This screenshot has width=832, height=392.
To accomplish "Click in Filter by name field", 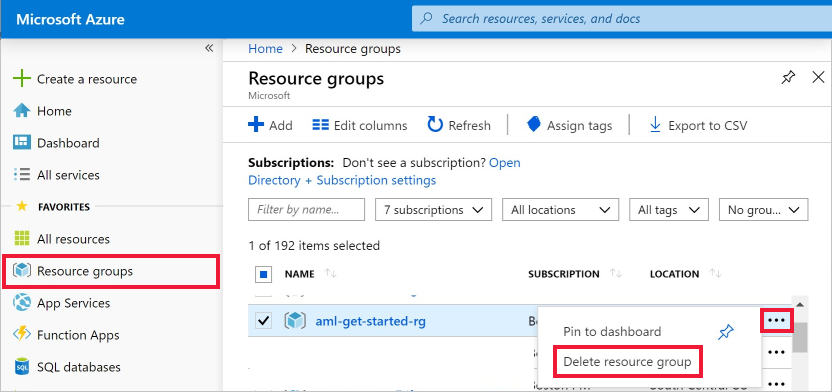I will [x=306, y=210].
